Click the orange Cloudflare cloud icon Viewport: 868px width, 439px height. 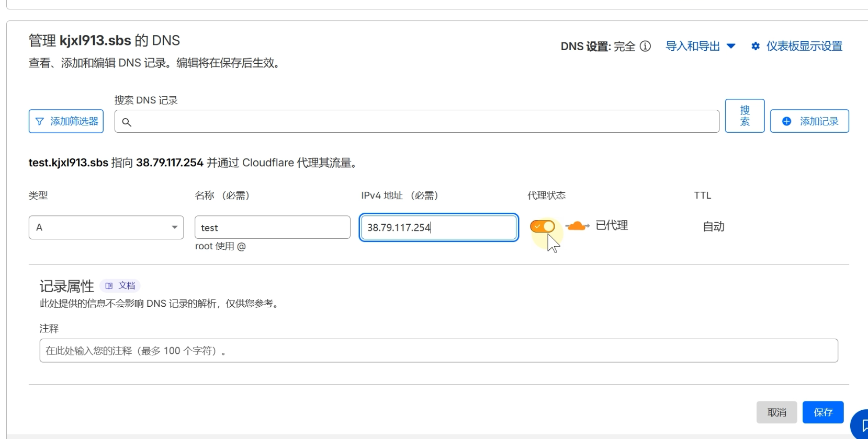coord(577,226)
